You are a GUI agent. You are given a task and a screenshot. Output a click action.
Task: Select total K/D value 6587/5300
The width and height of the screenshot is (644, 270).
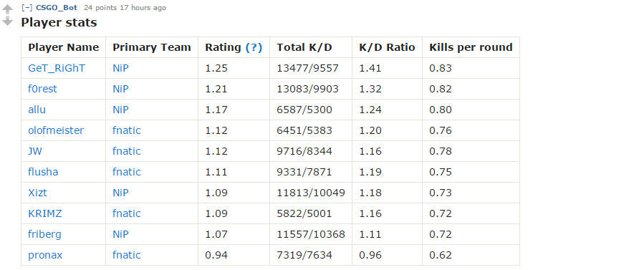[304, 110]
